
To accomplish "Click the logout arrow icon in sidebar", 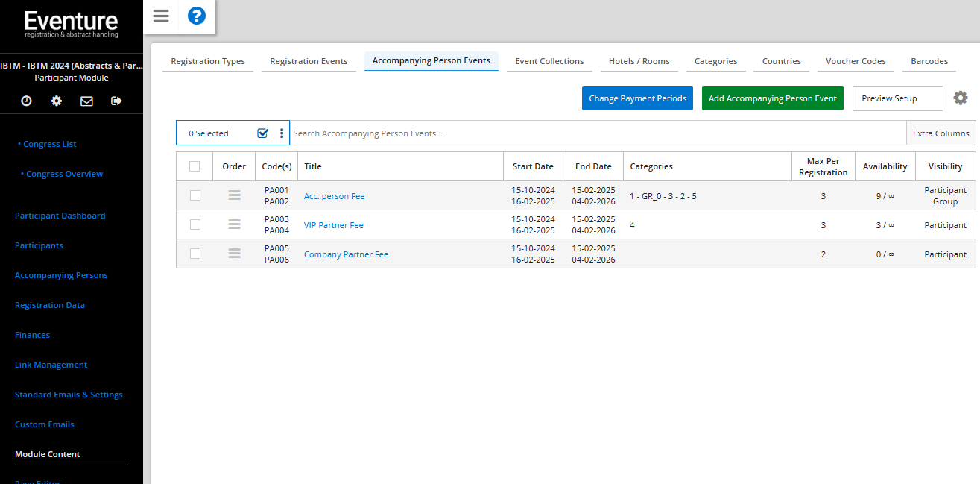I will 116,101.
